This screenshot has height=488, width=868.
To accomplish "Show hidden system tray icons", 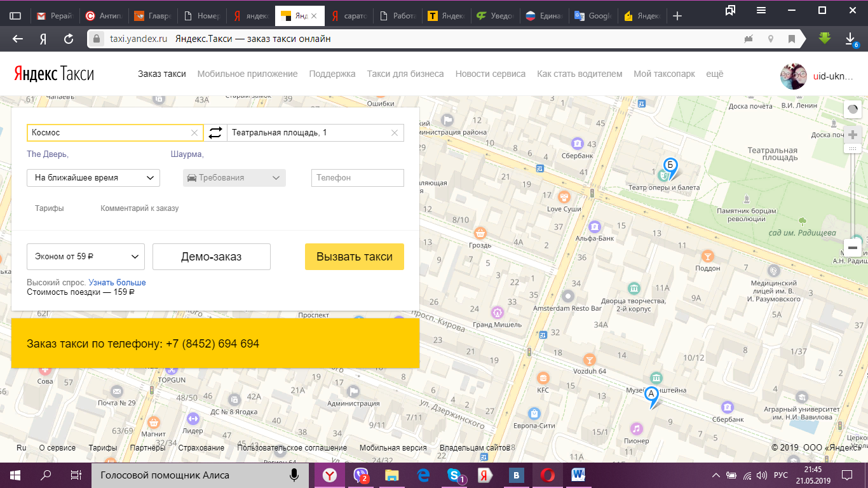I will pyautogui.click(x=716, y=475).
